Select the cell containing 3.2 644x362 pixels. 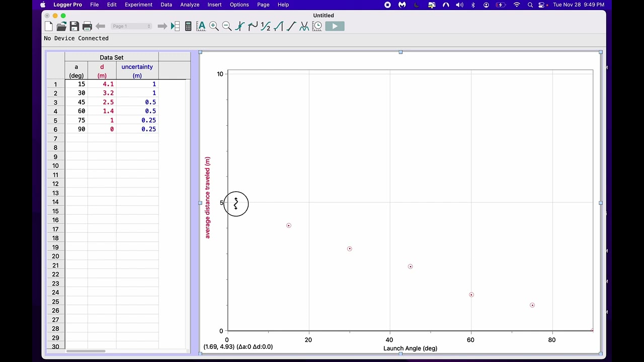pyautogui.click(x=102, y=93)
